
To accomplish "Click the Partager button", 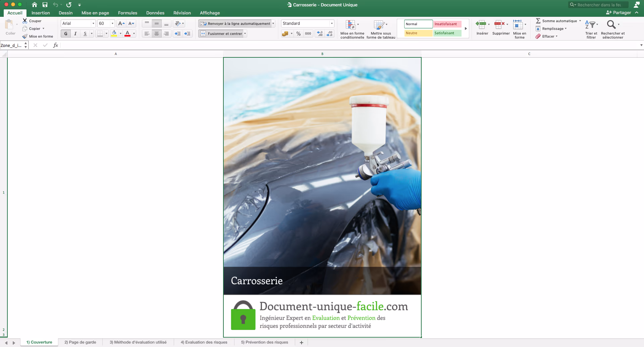I will pyautogui.click(x=619, y=13).
